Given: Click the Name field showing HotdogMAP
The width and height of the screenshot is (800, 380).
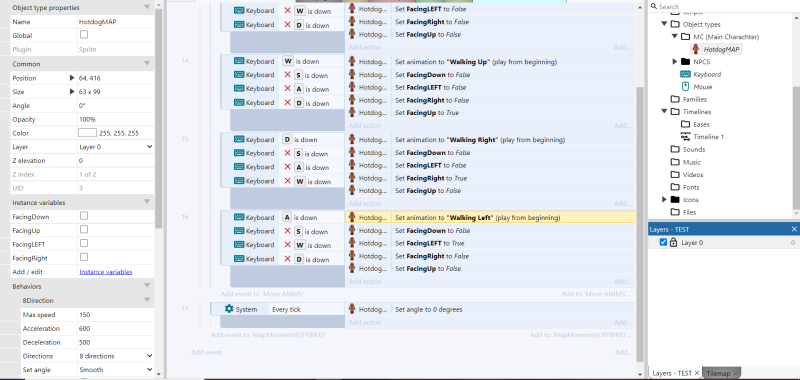Looking at the screenshot, I should pyautogui.click(x=116, y=22).
